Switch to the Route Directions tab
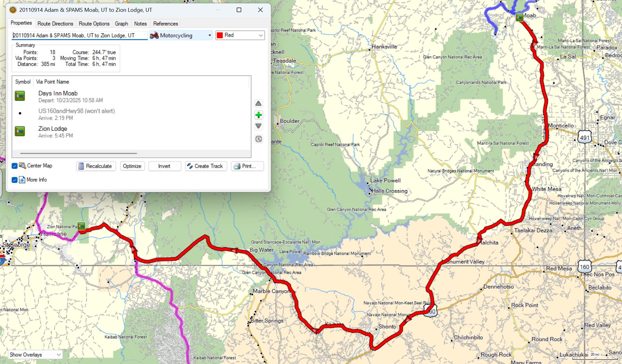The image size is (622, 364). [x=55, y=24]
